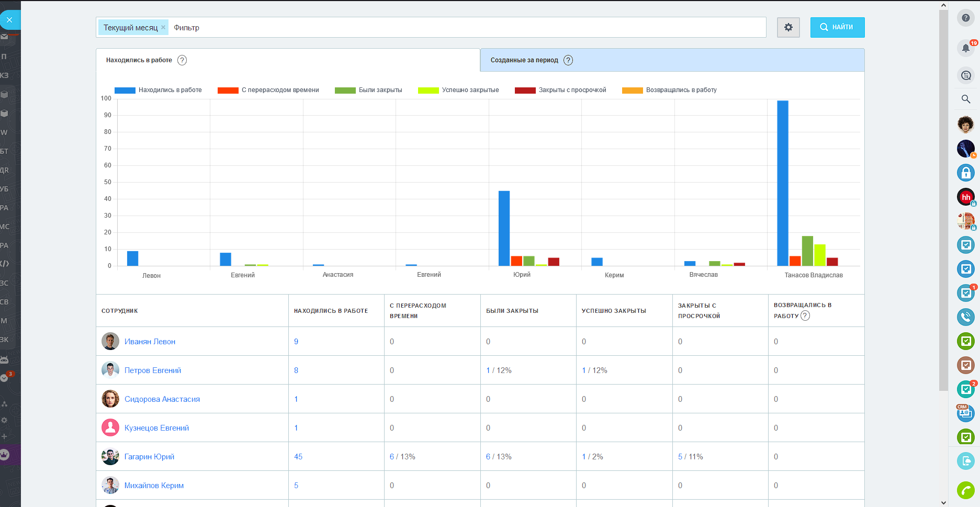Image resolution: width=980 pixels, height=507 pixels.
Task: Click the scrollbar down arrow at bottom right
Action: click(x=943, y=502)
